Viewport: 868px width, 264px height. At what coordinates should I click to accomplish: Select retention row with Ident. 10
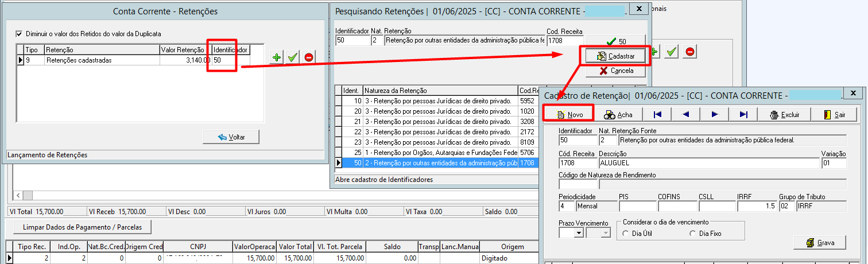coord(438,100)
